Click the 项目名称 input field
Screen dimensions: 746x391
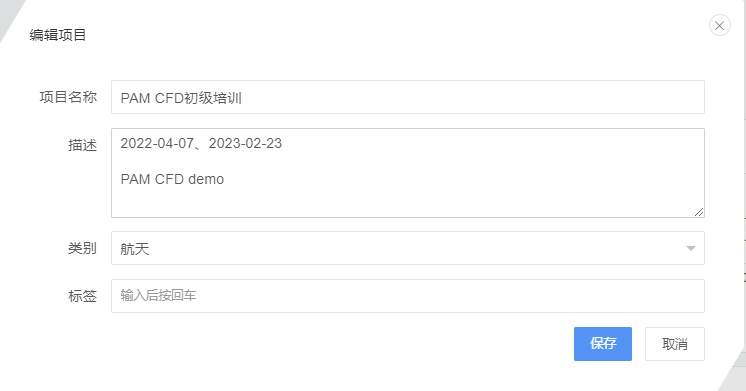[408, 97]
